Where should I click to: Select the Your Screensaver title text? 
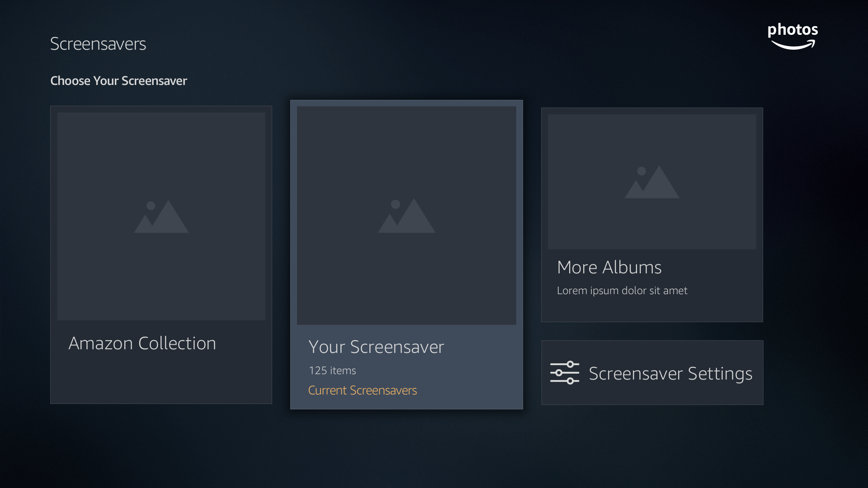376,347
